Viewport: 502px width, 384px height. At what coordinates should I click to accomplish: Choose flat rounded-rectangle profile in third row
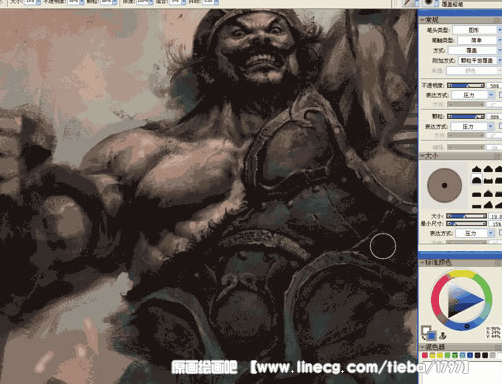[477, 194]
